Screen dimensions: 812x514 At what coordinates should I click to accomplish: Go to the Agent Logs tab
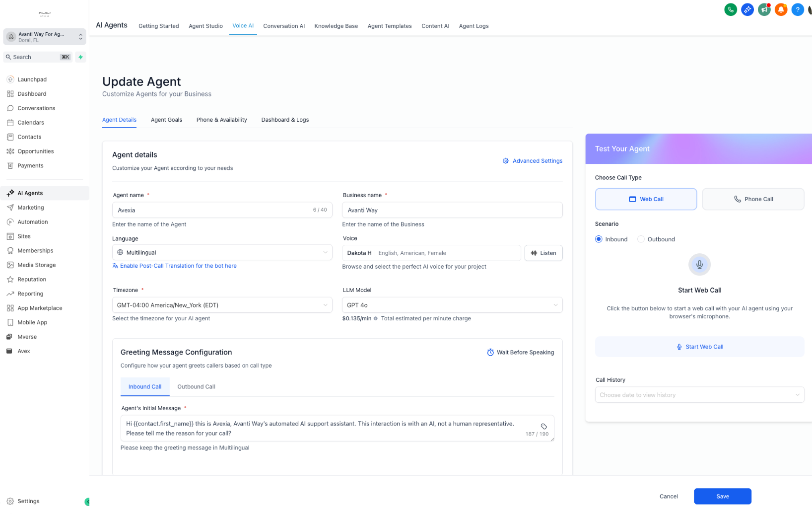[x=474, y=26]
